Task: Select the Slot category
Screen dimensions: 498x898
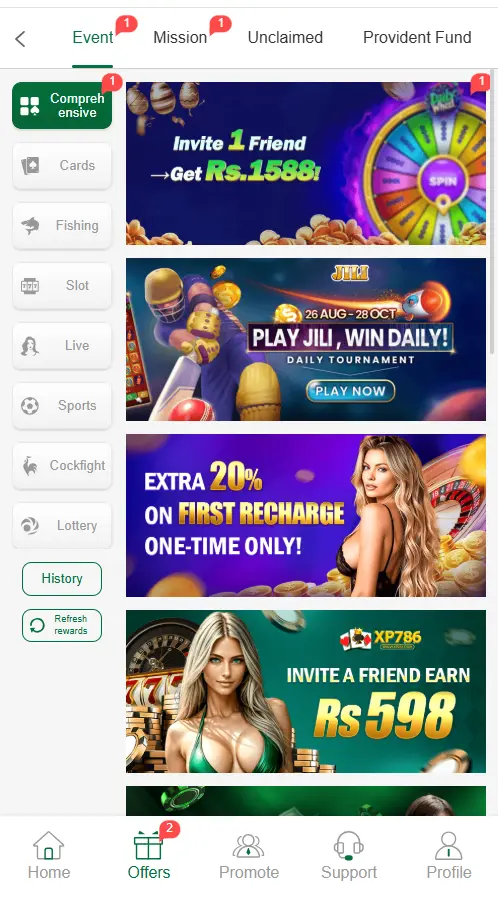Action: [x=62, y=286]
